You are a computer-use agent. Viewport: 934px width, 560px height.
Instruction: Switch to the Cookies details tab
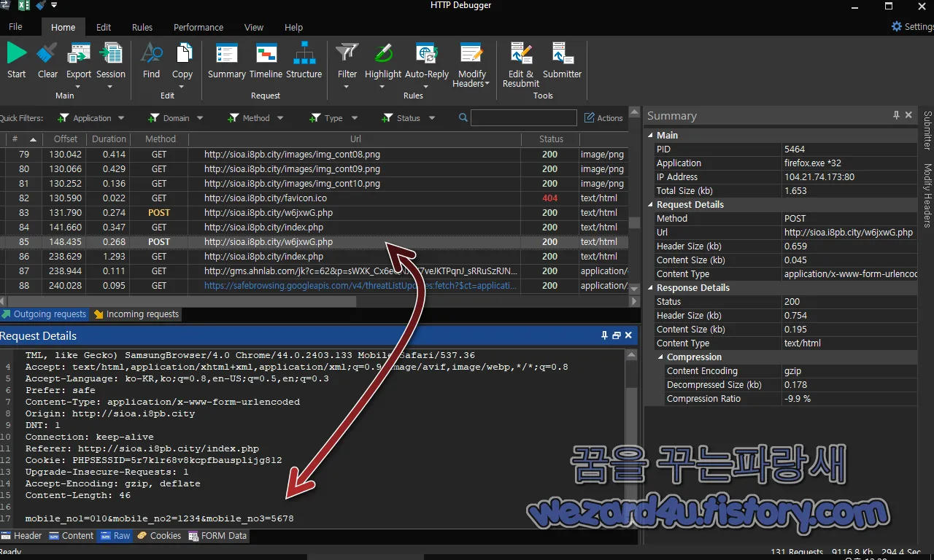click(x=159, y=535)
